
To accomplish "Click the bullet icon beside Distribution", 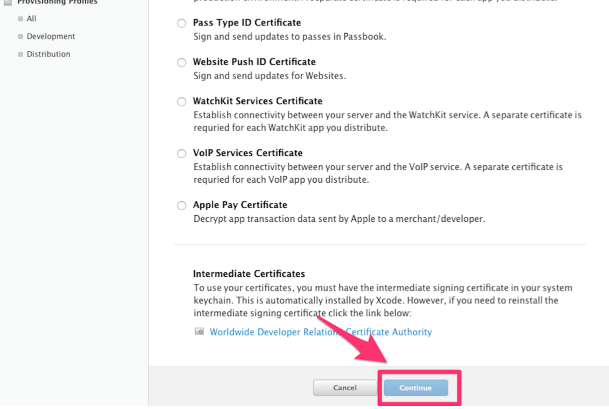I will [x=19, y=54].
